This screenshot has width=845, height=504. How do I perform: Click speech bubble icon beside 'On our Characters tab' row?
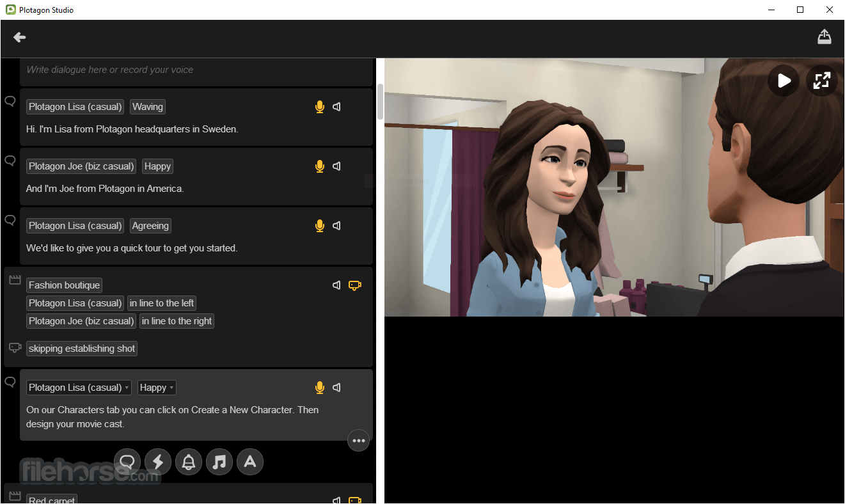[10, 382]
